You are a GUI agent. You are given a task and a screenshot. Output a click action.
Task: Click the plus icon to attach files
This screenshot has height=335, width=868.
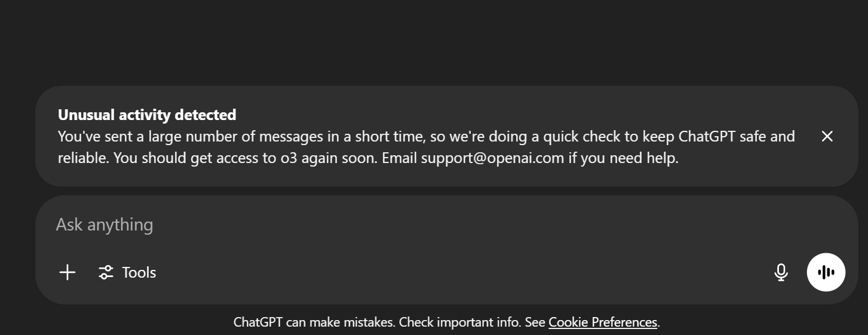(x=68, y=272)
